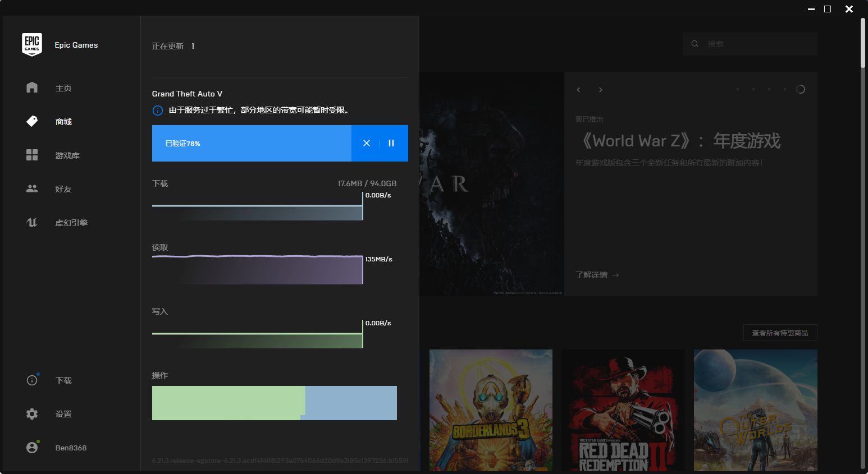Click the 下载 download speed graph
Viewport: 868px width, 474px height.
pyautogui.click(x=257, y=206)
